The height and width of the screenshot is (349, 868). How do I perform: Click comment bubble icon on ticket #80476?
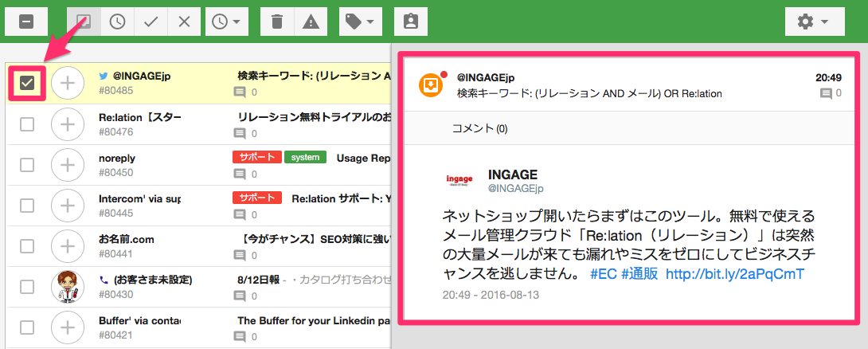point(239,134)
